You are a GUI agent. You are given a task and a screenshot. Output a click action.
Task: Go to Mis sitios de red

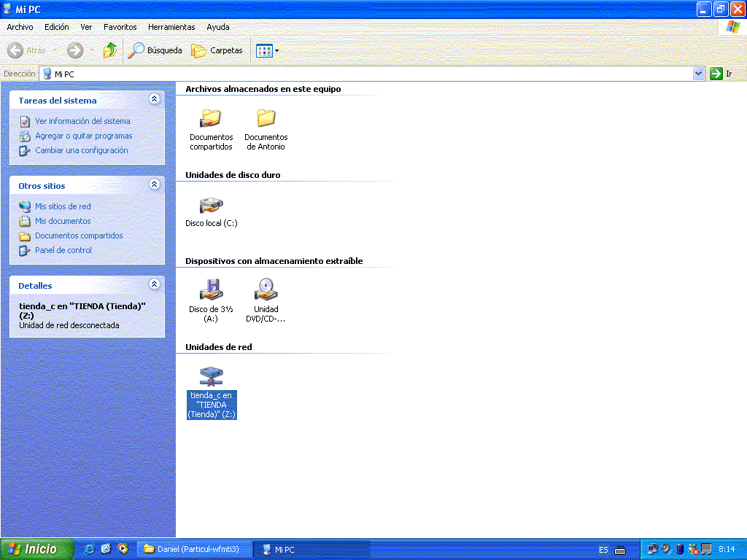click(63, 206)
